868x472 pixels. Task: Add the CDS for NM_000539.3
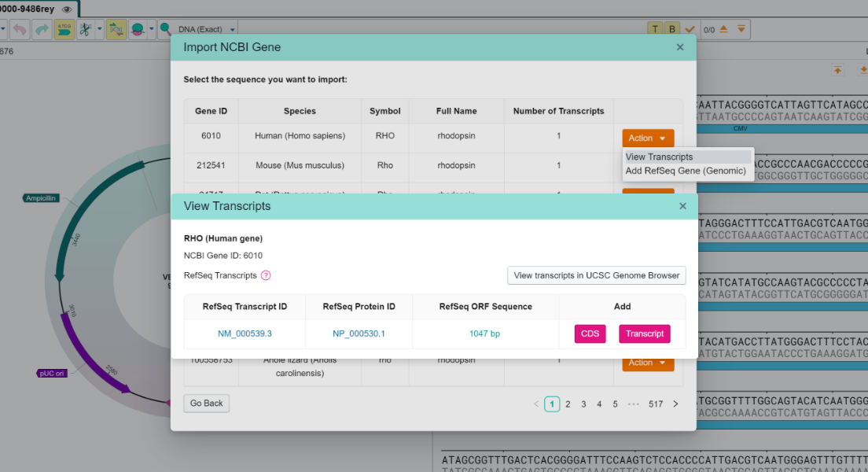click(x=590, y=334)
